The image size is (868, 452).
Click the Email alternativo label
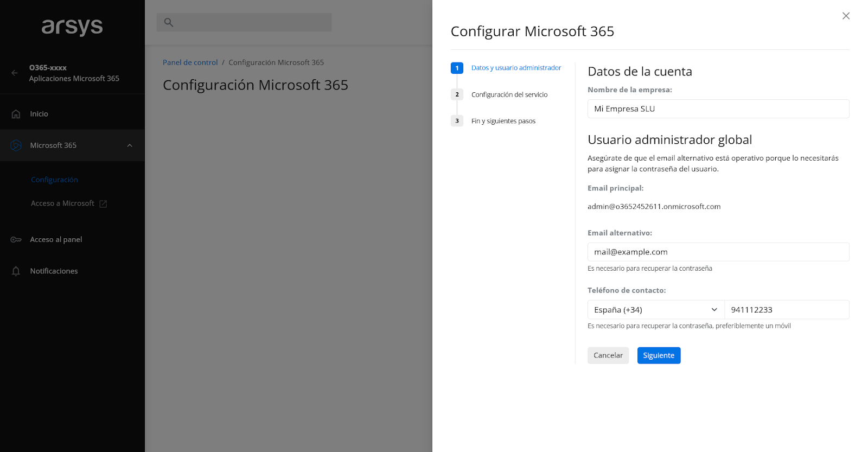point(620,233)
